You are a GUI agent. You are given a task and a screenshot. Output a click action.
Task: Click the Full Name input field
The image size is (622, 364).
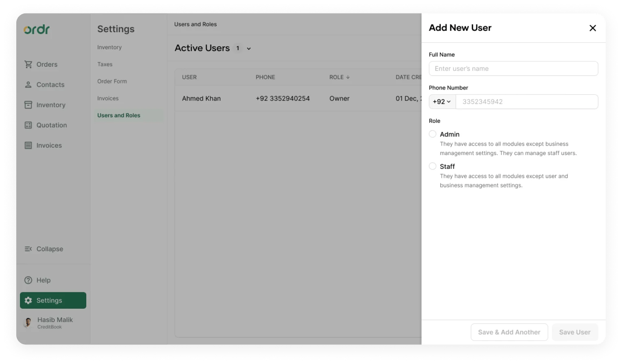513,68
